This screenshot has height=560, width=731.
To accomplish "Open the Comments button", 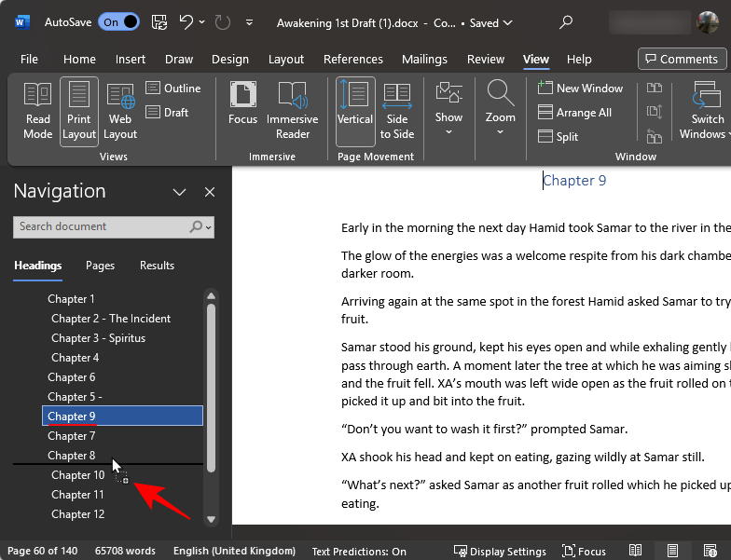I will [x=681, y=60].
